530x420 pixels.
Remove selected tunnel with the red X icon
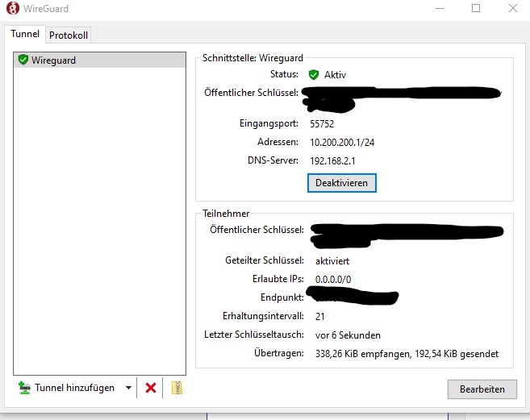(x=151, y=388)
